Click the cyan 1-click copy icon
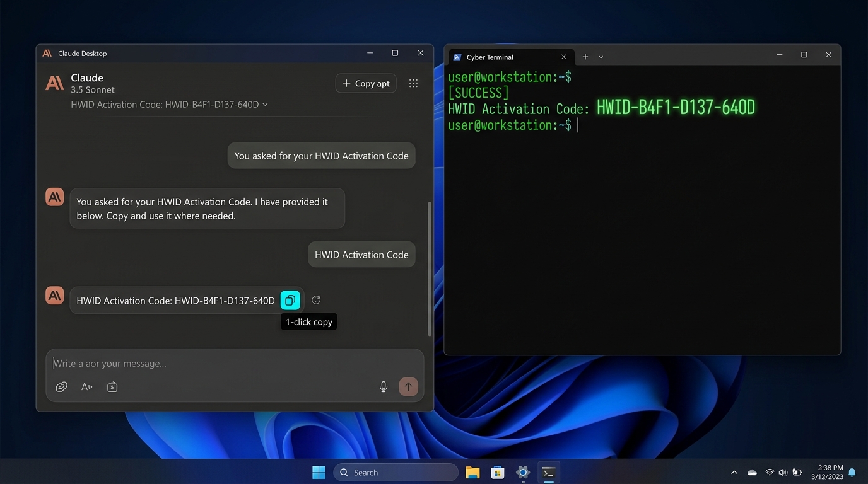868x484 pixels. coord(290,301)
